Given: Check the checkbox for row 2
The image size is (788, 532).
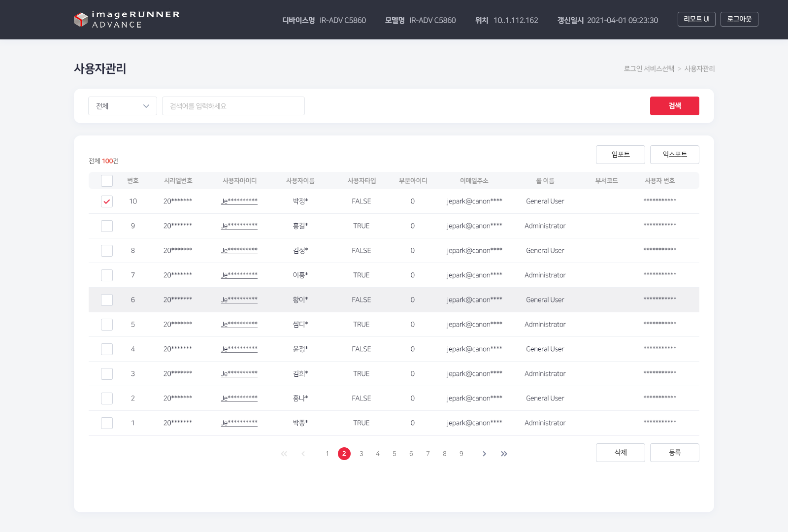Looking at the screenshot, I should [x=107, y=399].
